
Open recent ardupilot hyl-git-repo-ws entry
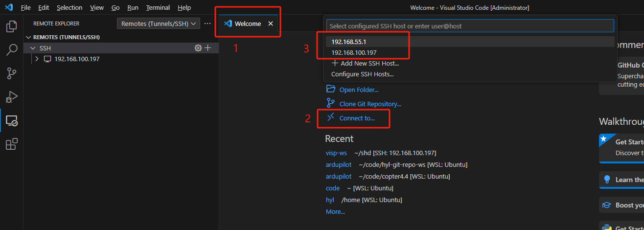[339, 164]
